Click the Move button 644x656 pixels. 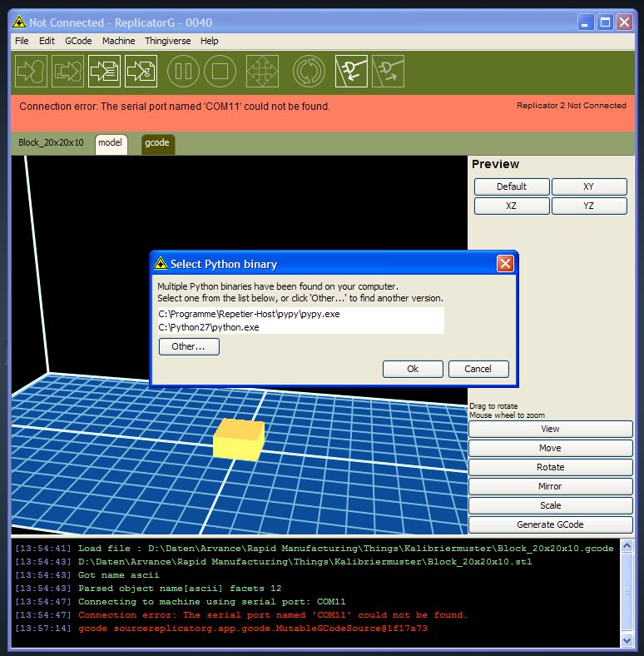550,448
